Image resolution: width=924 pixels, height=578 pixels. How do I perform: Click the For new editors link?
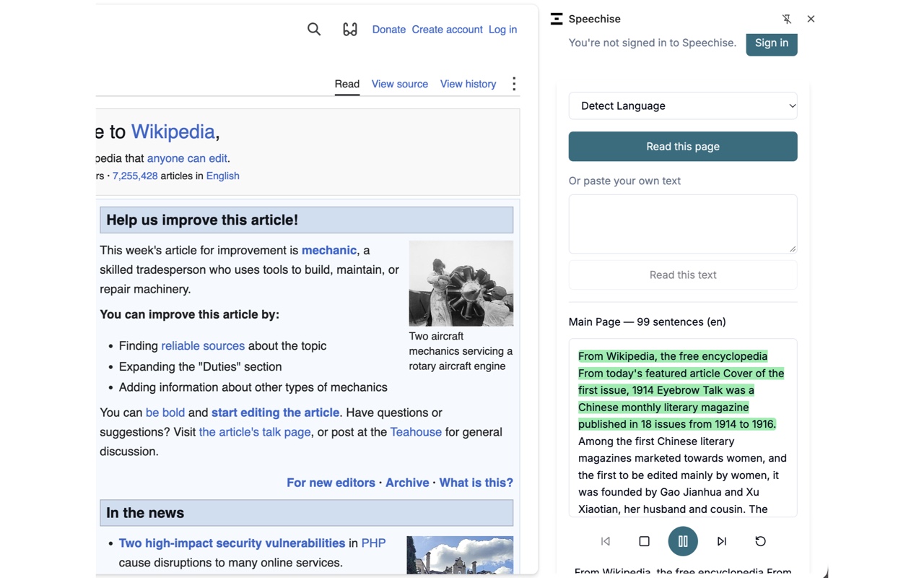pos(331,483)
